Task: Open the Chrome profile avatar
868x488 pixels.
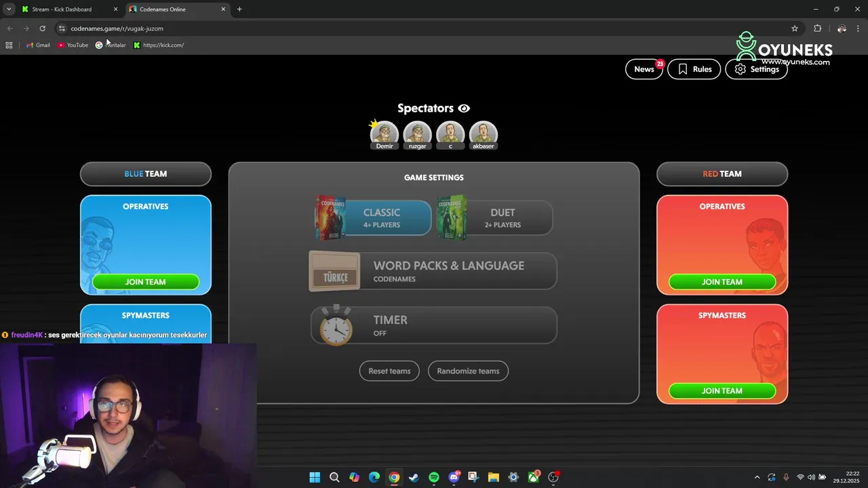Action: [842, 28]
